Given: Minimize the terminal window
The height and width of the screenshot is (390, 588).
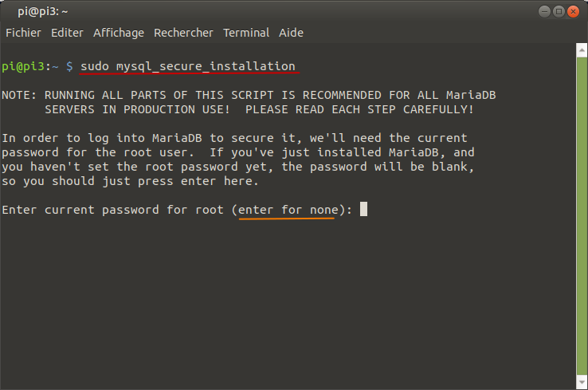Looking at the screenshot, I should click(x=544, y=12).
